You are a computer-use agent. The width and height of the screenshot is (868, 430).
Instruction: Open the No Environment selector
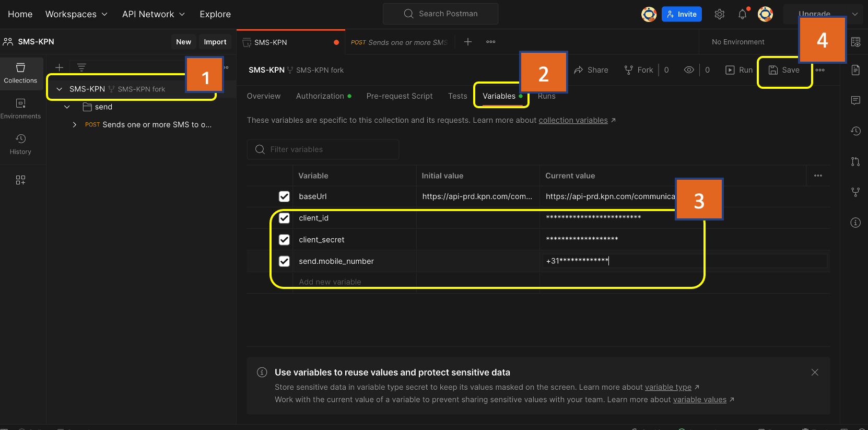tap(738, 42)
